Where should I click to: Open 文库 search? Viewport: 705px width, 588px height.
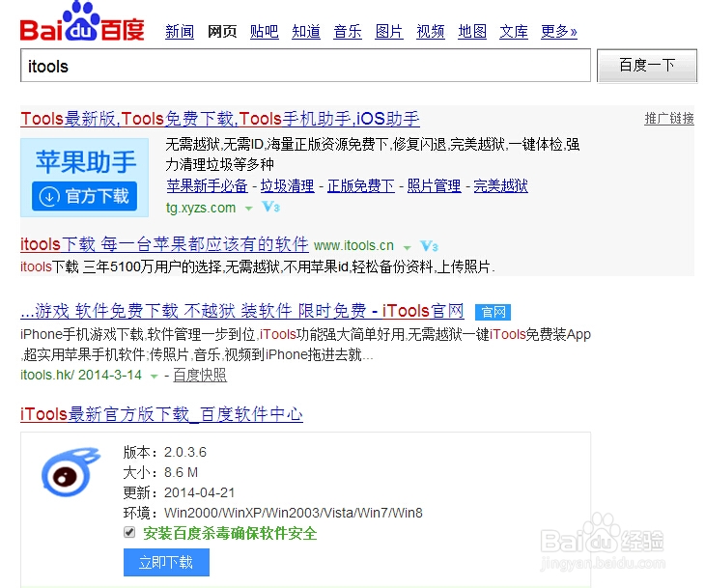point(514,32)
